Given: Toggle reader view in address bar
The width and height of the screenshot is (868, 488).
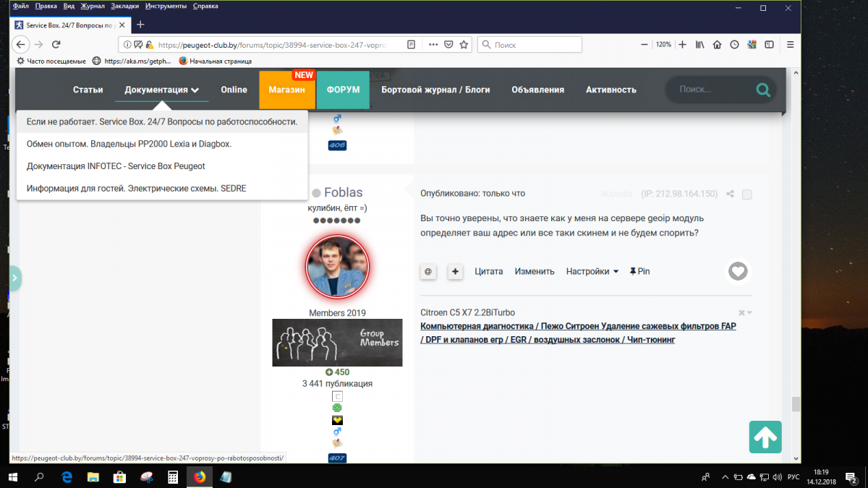Looking at the screenshot, I should [x=411, y=44].
